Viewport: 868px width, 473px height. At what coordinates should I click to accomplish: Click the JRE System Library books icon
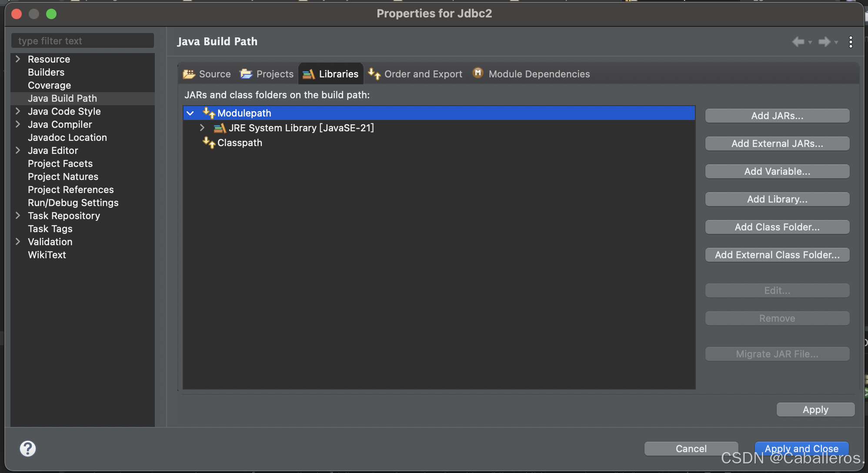click(x=220, y=128)
